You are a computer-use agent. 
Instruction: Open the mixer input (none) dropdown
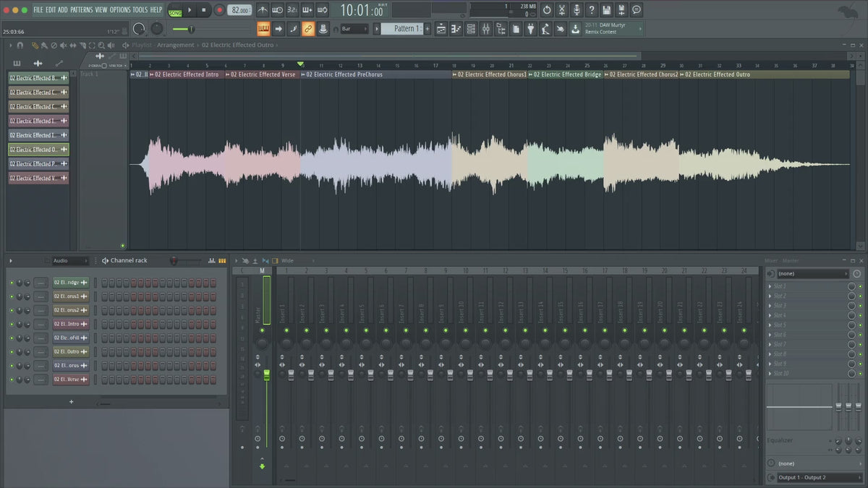pyautogui.click(x=812, y=274)
